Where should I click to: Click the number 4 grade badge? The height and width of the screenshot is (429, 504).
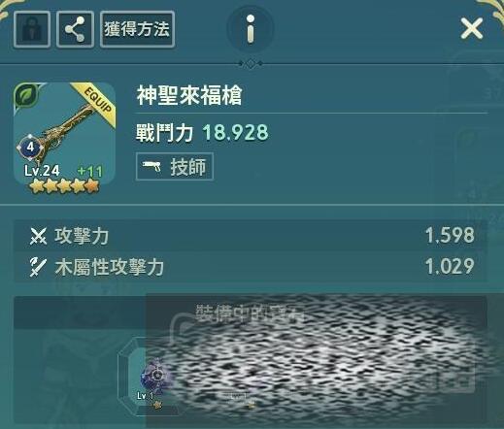[30, 148]
